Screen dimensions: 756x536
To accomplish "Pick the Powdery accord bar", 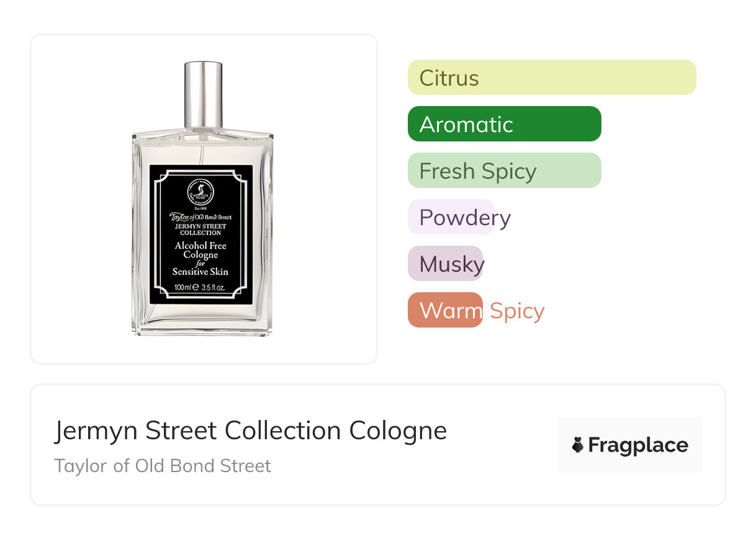I will 451,217.
